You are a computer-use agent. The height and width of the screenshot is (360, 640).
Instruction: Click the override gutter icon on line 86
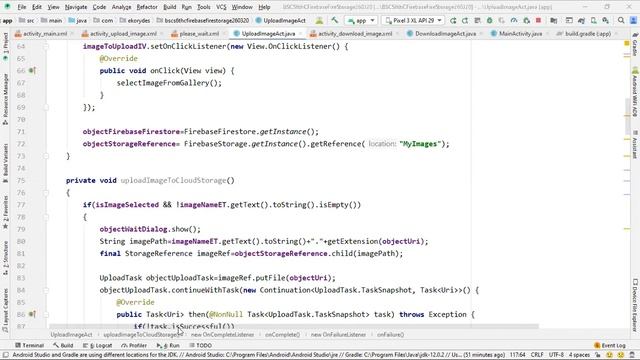coord(32,314)
